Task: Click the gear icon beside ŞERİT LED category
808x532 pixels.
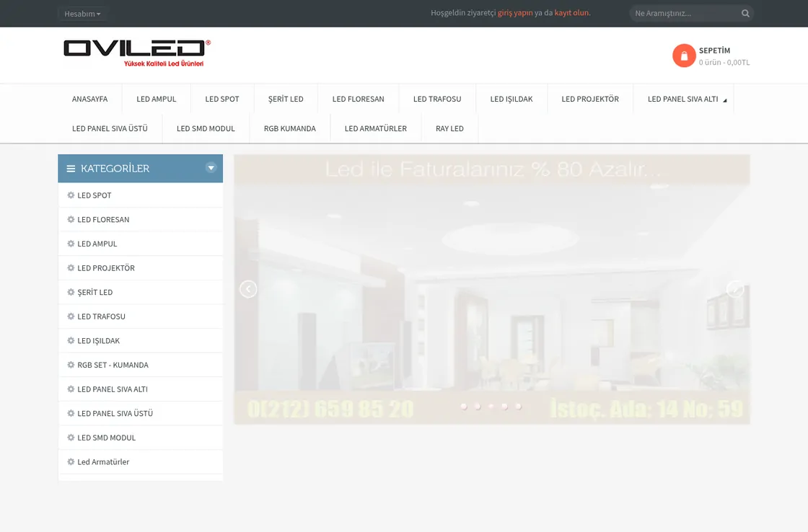Action: [71, 292]
